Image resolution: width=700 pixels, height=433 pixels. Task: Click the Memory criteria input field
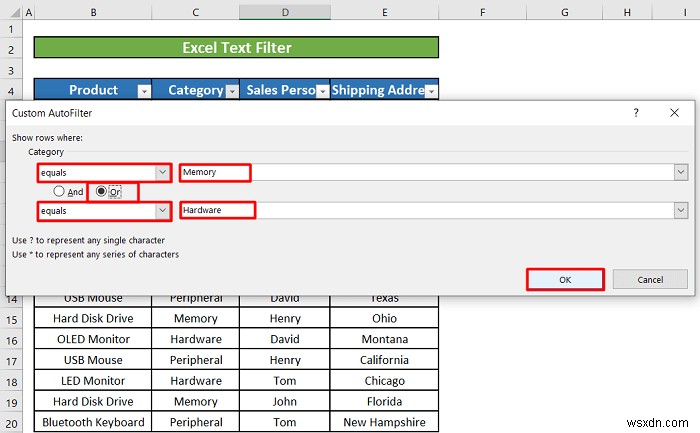click(x=427, y=172)
